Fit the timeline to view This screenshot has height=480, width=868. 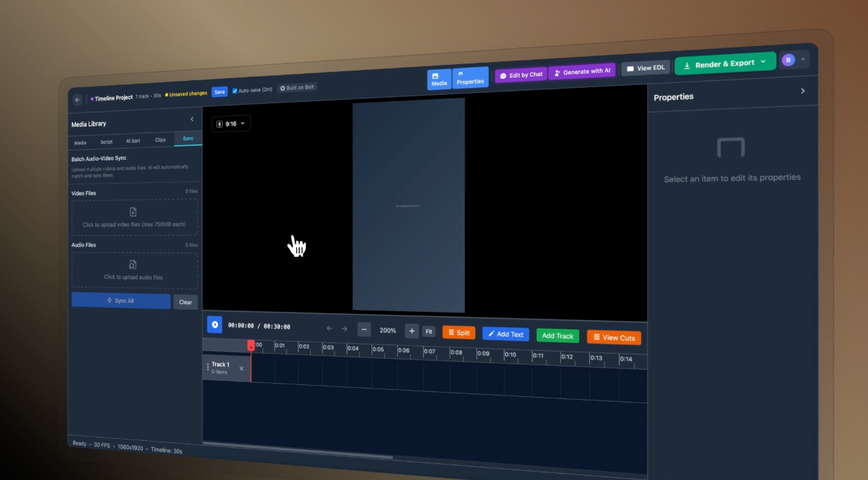(429, 331)
